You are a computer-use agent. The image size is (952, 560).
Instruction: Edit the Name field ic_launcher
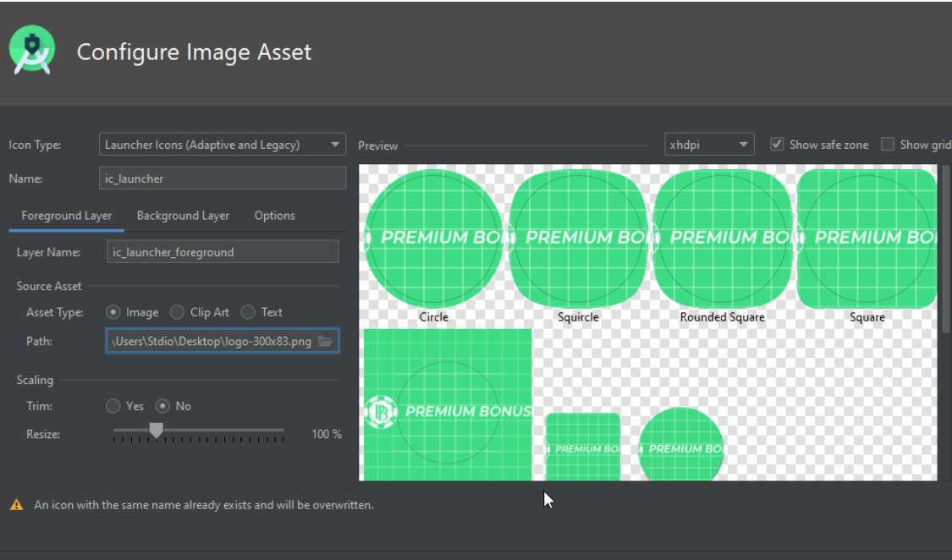coord(223,178)
